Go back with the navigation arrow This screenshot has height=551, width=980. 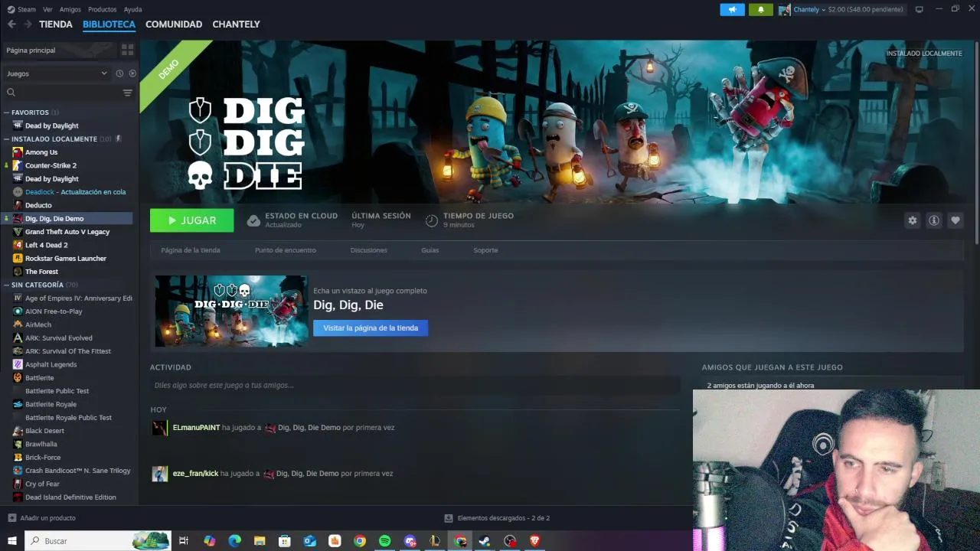11,24
